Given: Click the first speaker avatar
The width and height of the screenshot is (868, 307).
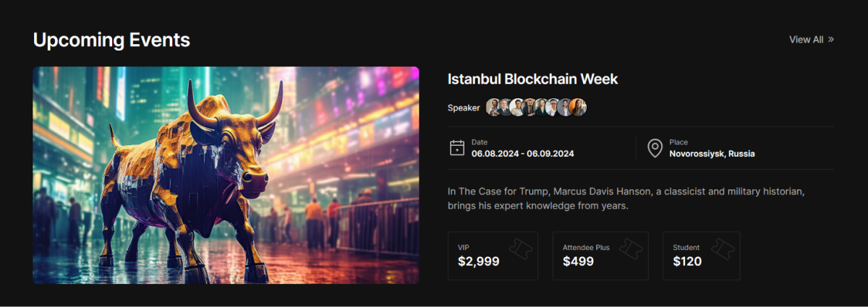Looking at the screenshot, I should tap(493, 108).
